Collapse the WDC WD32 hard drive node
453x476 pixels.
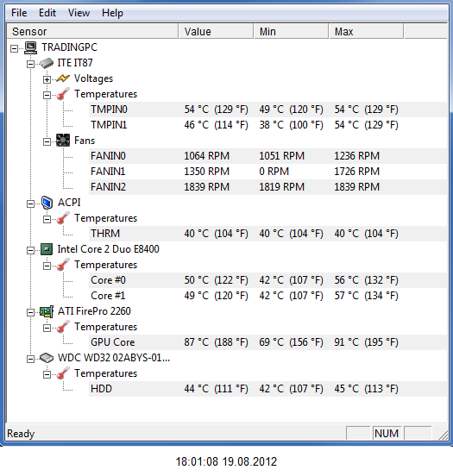point(30,359)
